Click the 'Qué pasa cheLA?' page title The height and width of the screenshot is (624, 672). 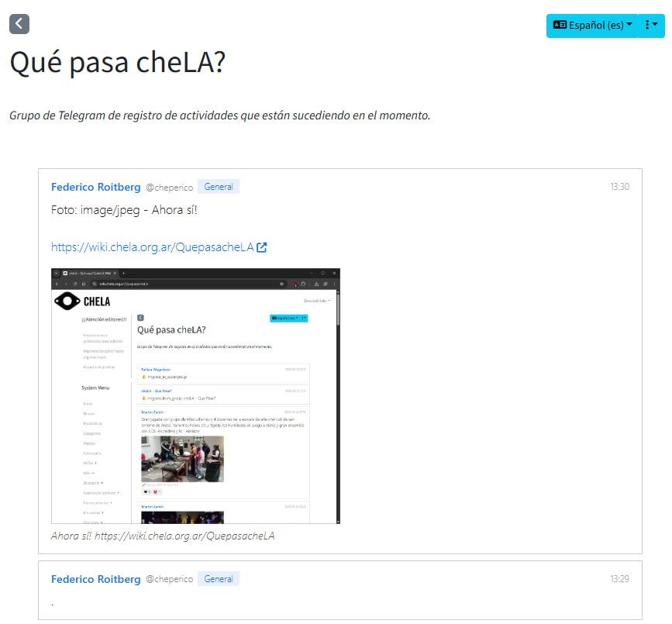pos(118,63)
